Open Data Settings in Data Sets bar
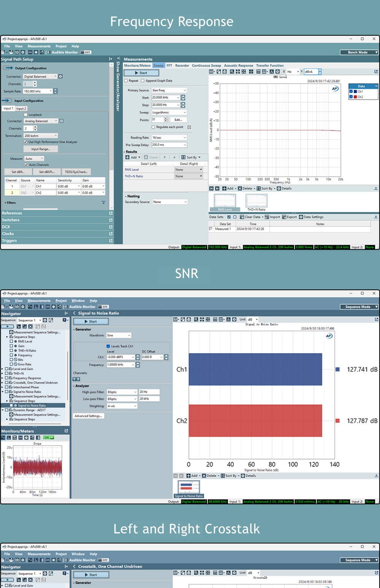Viewport: 380px width, 588px height. coord(301,217)
